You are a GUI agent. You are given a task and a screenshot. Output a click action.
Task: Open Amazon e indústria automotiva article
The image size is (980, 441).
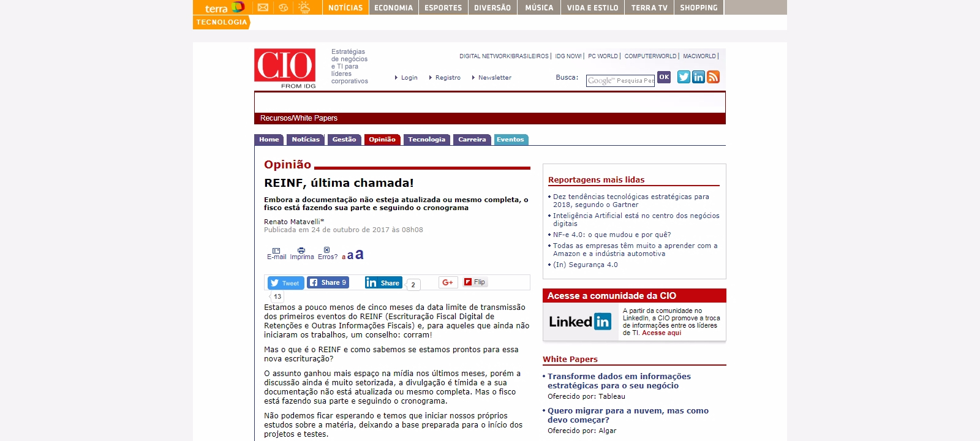(635, 250)
